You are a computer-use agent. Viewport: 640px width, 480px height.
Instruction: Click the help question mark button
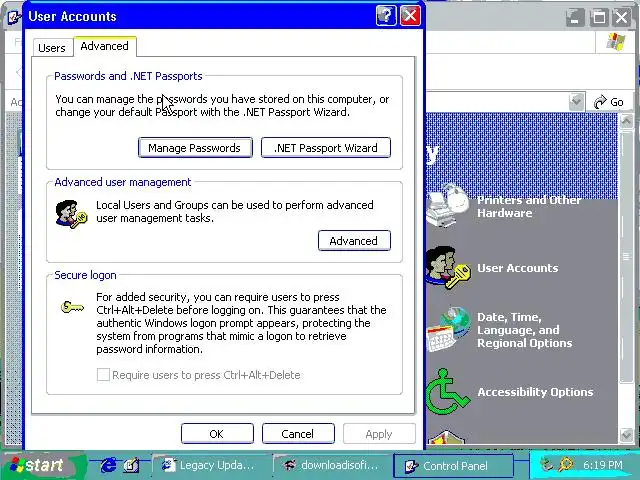point(386,16)
